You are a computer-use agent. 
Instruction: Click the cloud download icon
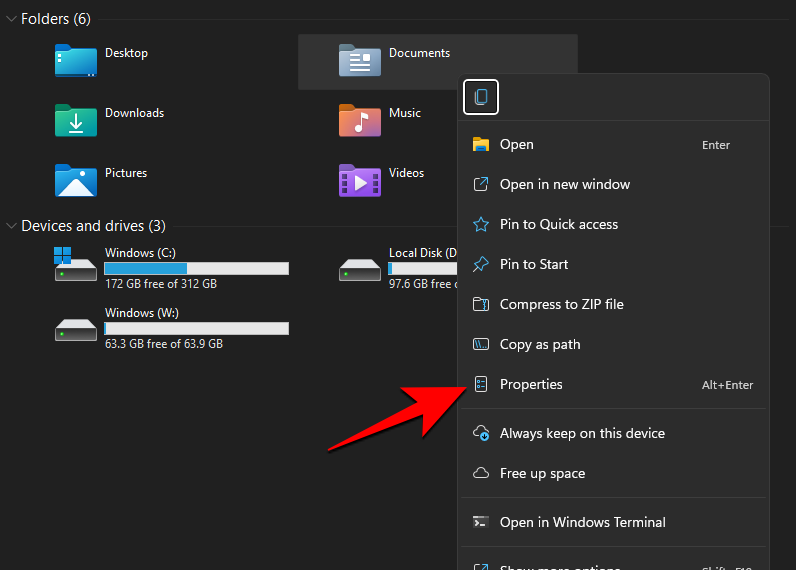[481, 433]
